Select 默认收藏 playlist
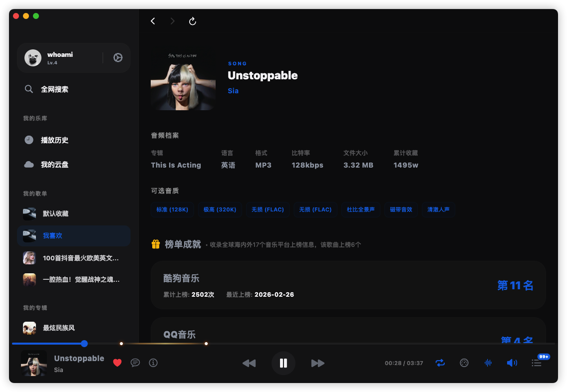Viewport: 567px width, 392px height. 74,213
